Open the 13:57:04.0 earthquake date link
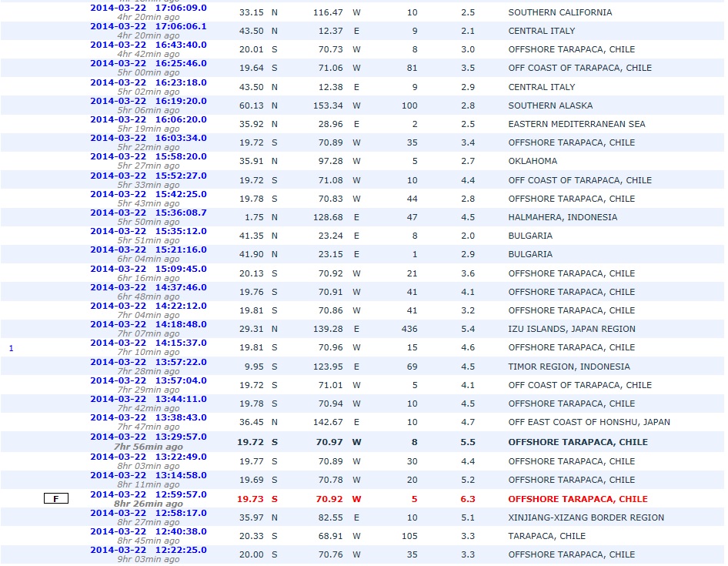 (149, 381)
